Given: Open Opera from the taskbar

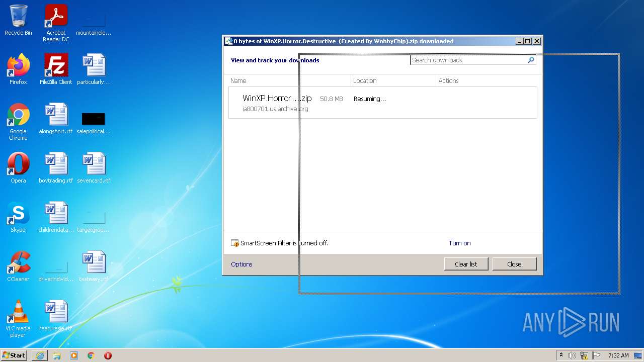Looking at the screenshot, I should click(x=108, y=355).
